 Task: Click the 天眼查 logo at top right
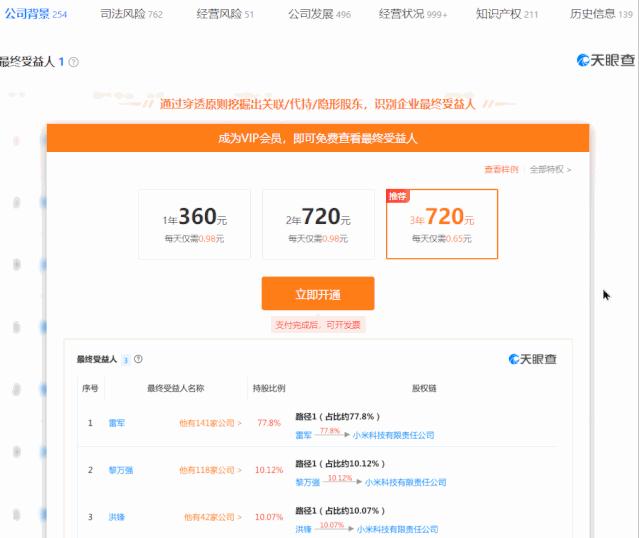tap(606, 60)
